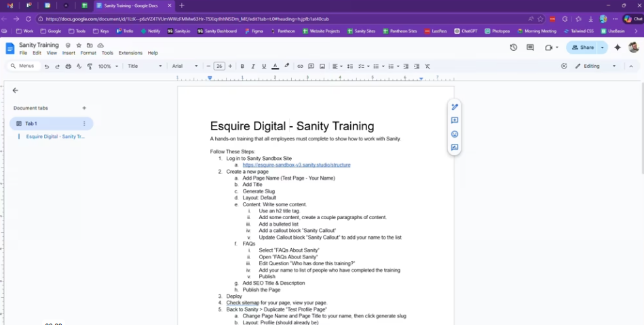644x325 pixels.
Task: Add a comment from the toolbar
Action: pyautogui.click(x=311, y=66)
